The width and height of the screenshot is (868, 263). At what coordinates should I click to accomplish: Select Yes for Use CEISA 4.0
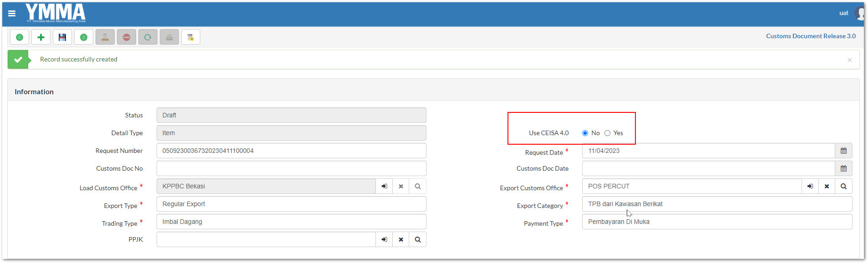click(607, 133)
